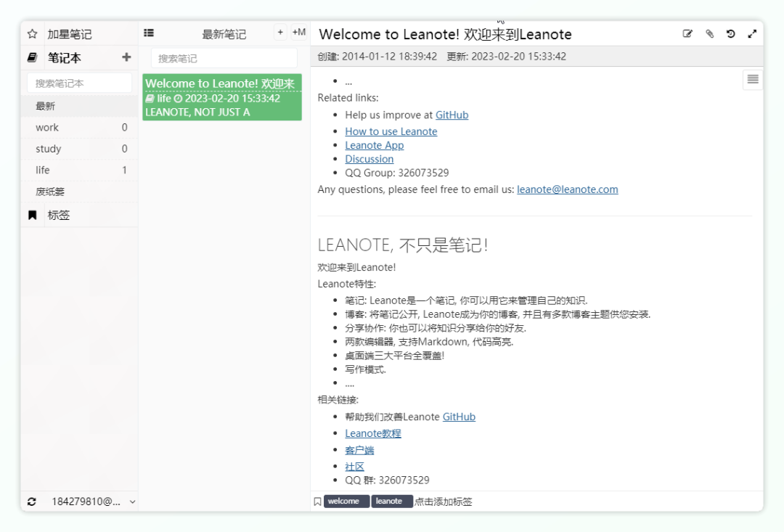Open the 加星笔记 starred notes section
This screenshot has height=532, width=784.
(70, 34)
